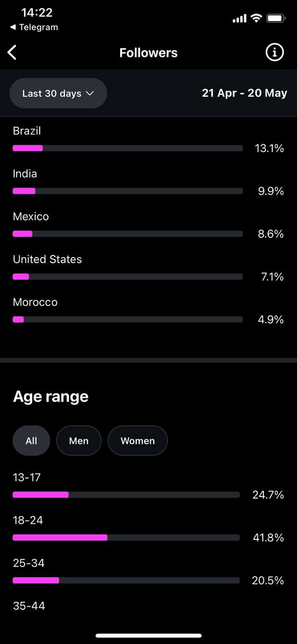The image size is (297, 644).
Task: Tap the Mexico progress bar
Action: click(128, 233)
